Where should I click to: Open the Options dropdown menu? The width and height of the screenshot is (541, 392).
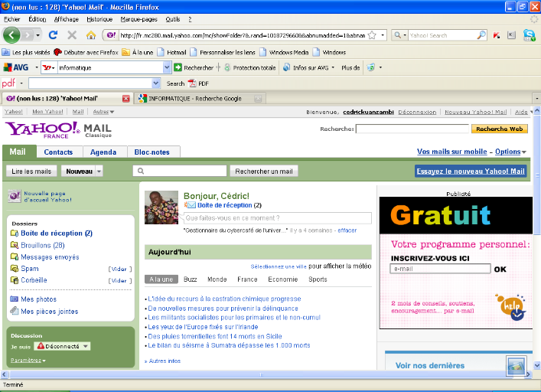510,152
